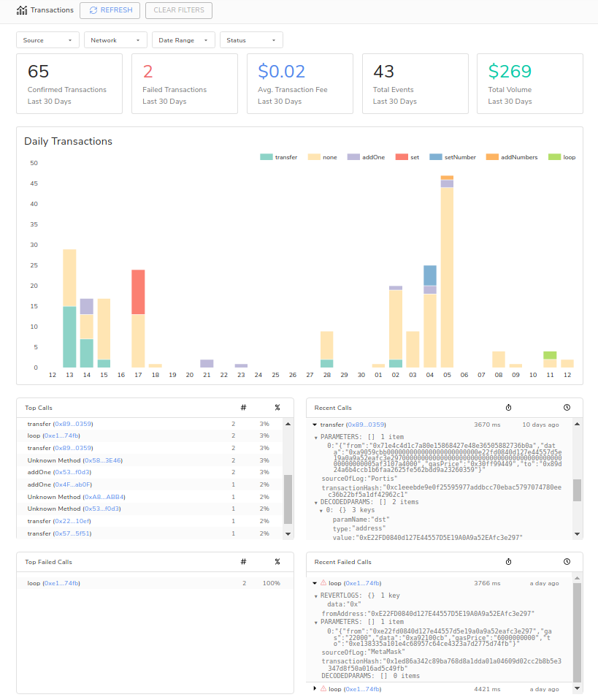Click the clock icon in Recent Calls header
The width and height of the screenshot is (598, 700).
(567, 408)
